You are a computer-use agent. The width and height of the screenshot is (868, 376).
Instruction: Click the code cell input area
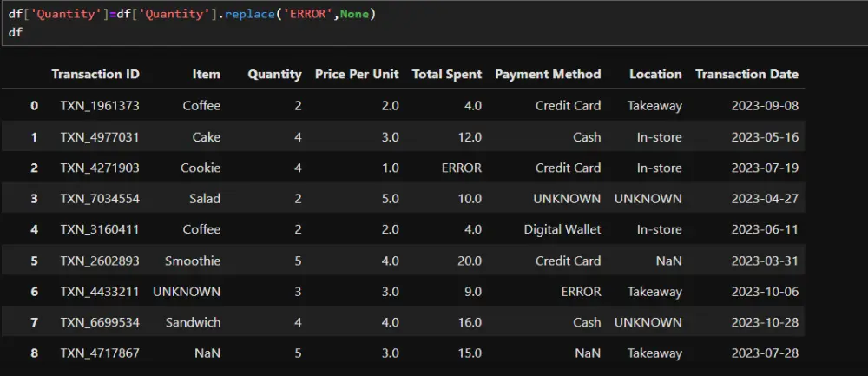coord(434,23)
